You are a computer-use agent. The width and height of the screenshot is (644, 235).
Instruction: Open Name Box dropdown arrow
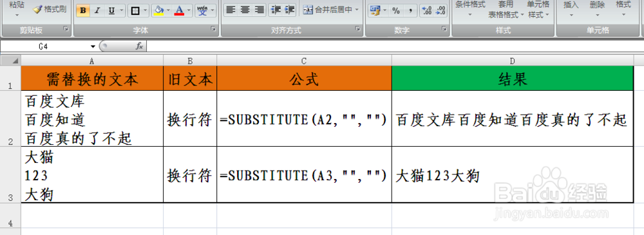pos(93,46)
